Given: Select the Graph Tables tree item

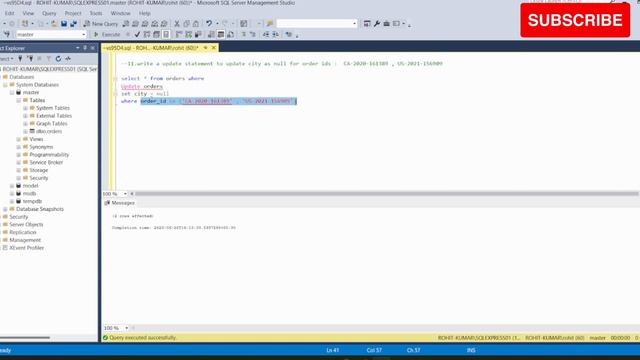Looking at the screenshot, I should pos(51,124).
